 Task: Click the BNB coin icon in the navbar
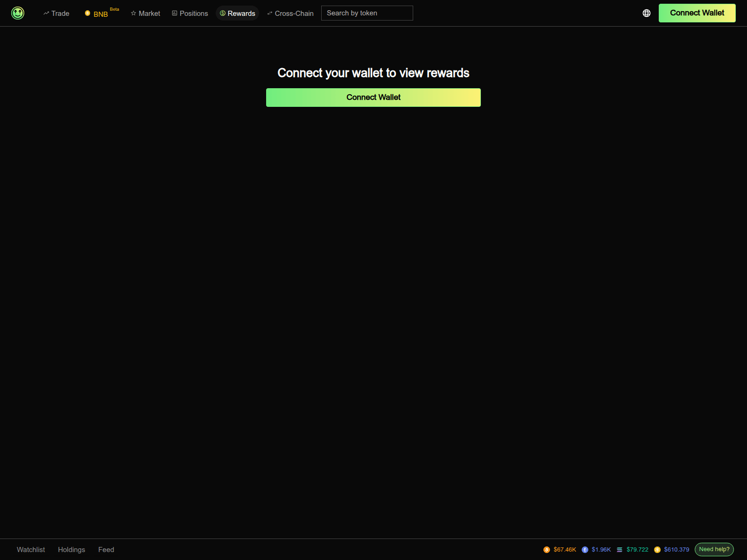coord(87,13)
